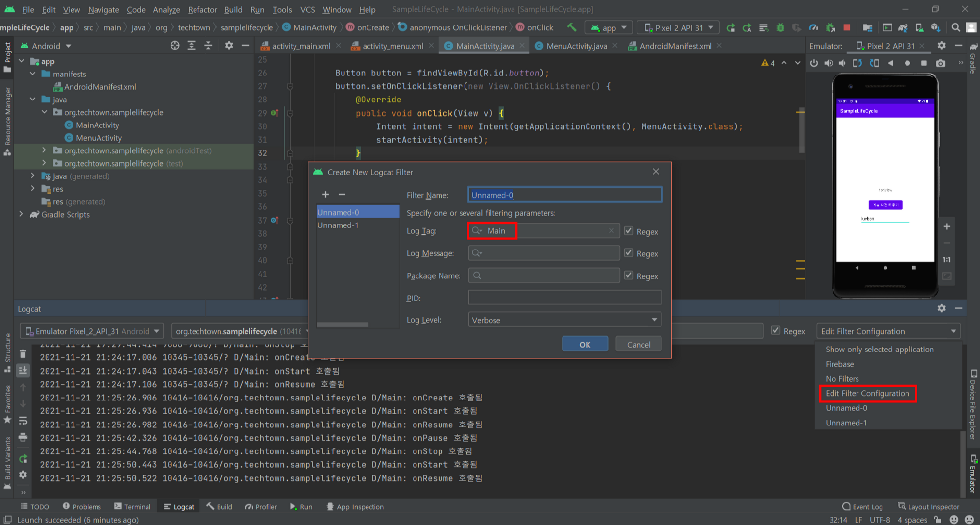
Task: Click the emulator volume up icon
Action: [x=828, y=63]
